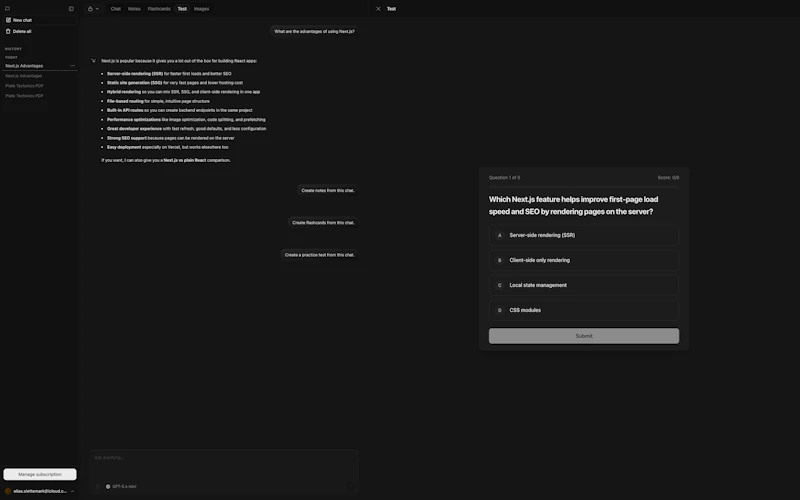Click the 'Performance optimizations' bullet
The height and width of the screenshot is (500, 800).
click(186, 119)
